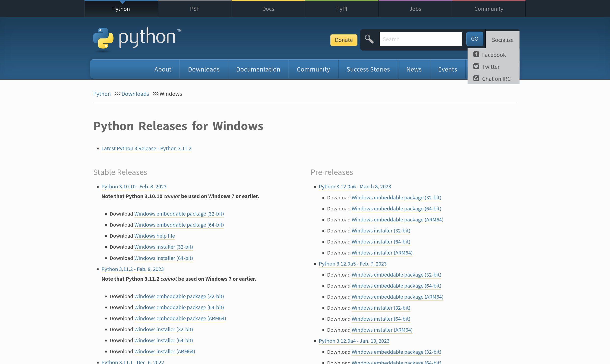Screen dimensions: 610x364
Task: Download Windows installer (ARM64) for Python 3.11.2
Action: click(x=165, y=351)
